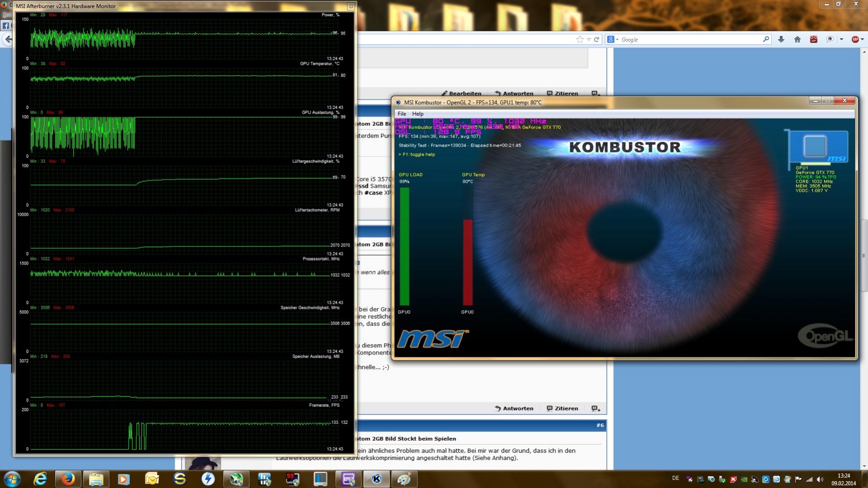Click the Adblock Plus toolbar icon

pos(855,39)
